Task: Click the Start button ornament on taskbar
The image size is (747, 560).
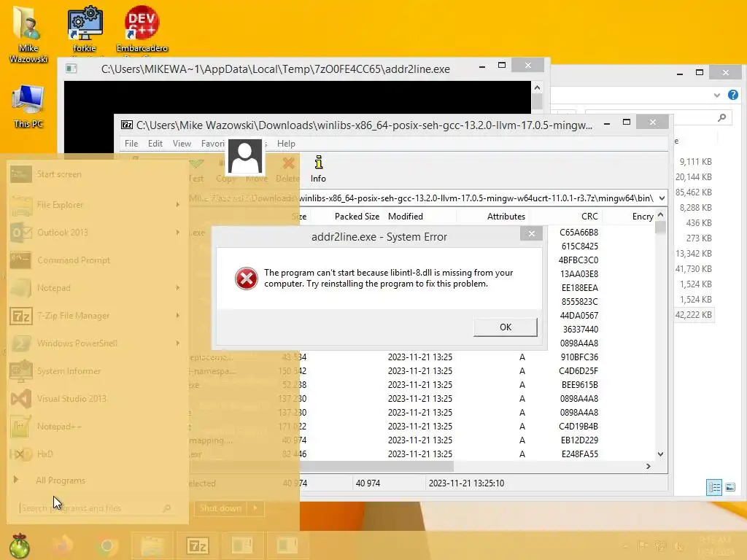Action: click(20, 545)
